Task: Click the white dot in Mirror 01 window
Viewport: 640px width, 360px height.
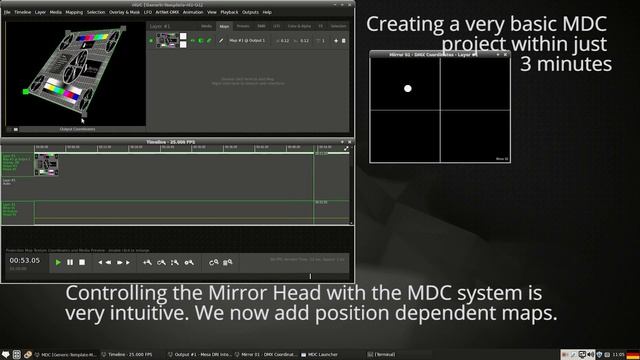Action: (407, 89)
